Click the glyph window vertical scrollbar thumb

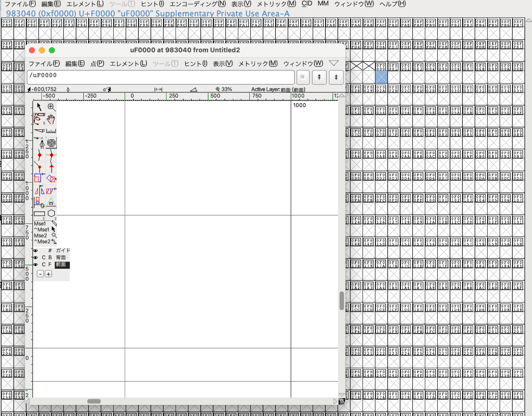point(342,301)
